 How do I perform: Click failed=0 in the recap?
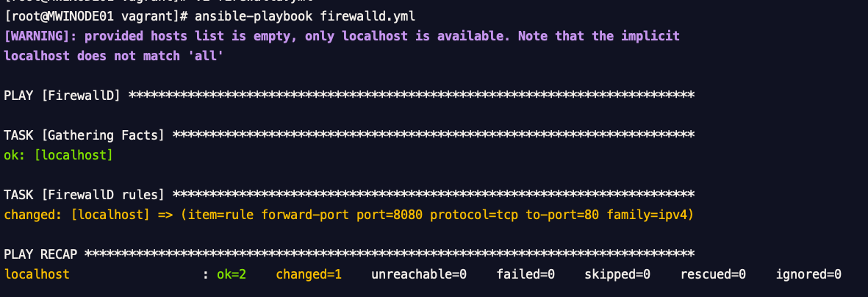tap(526, 273)
